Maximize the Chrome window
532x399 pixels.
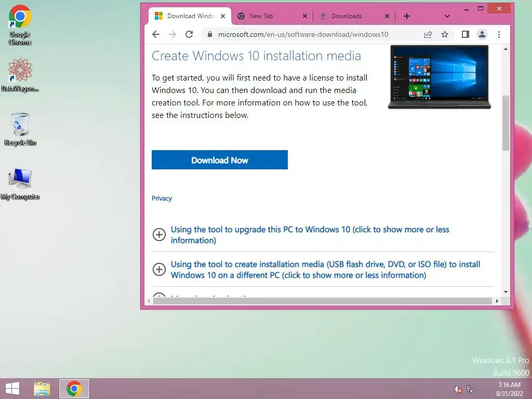481,9
